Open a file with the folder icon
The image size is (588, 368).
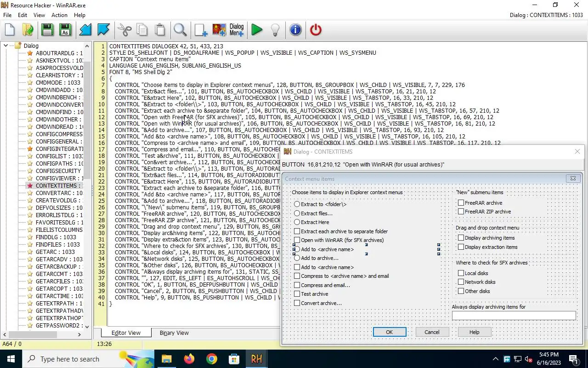(28, 30)
